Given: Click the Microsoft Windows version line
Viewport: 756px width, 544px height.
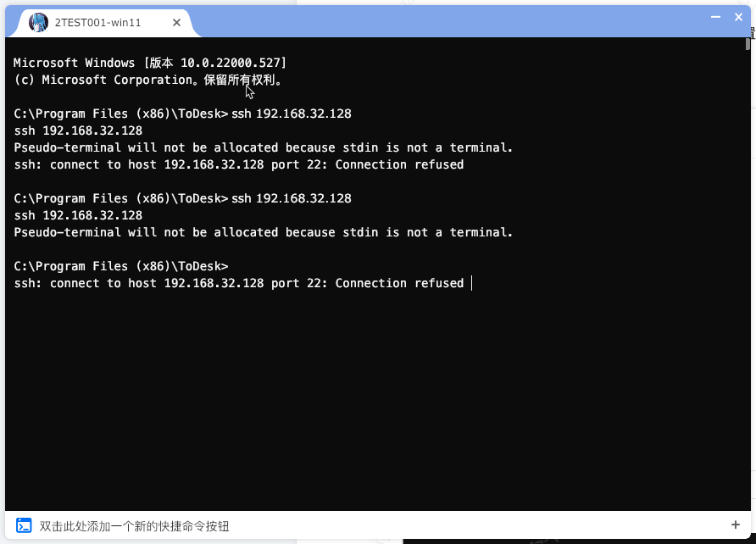Looking at the screenshot, I should tap(150, 63).
